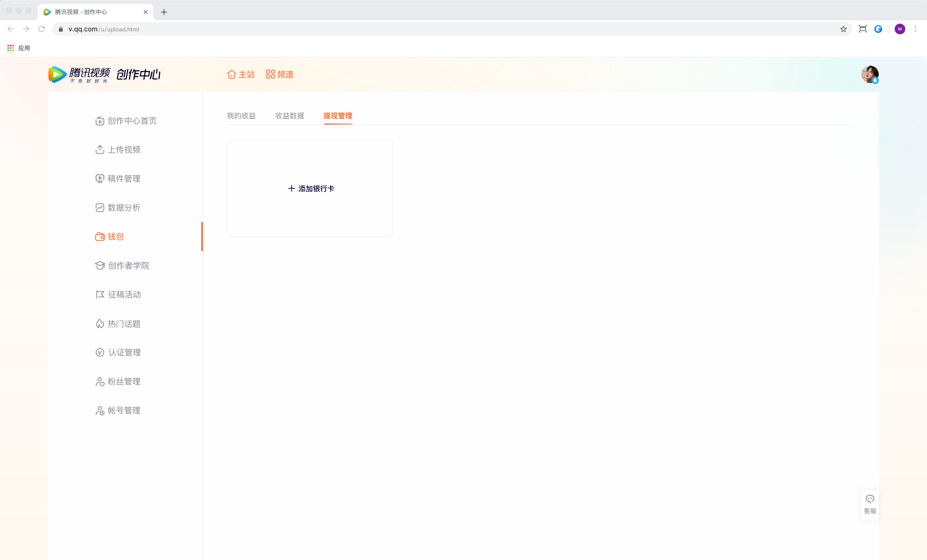Click the 钱包 wallet icon
This screenshot has height=560, width=927.
[100, 237]
